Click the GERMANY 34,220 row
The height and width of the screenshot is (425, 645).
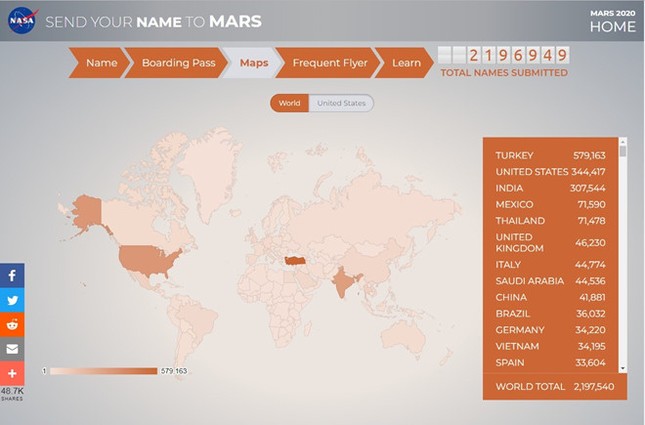550,330
